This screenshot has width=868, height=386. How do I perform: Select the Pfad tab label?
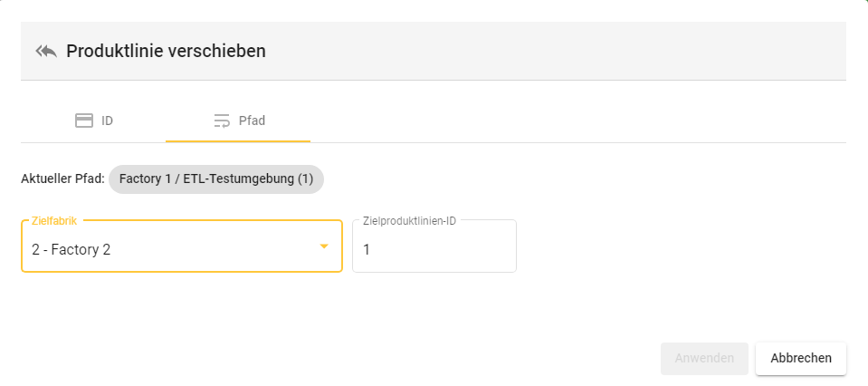coord(252,121)
